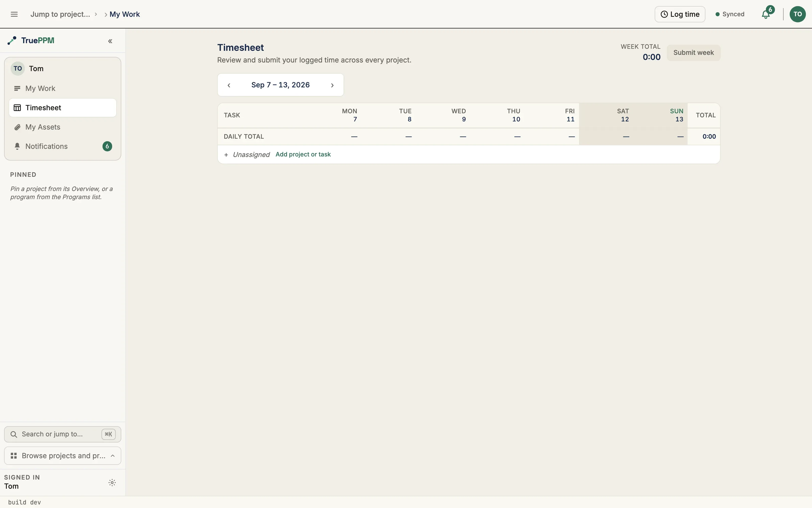
Task: Go to previous week arrow
Action: pos(229,85)
